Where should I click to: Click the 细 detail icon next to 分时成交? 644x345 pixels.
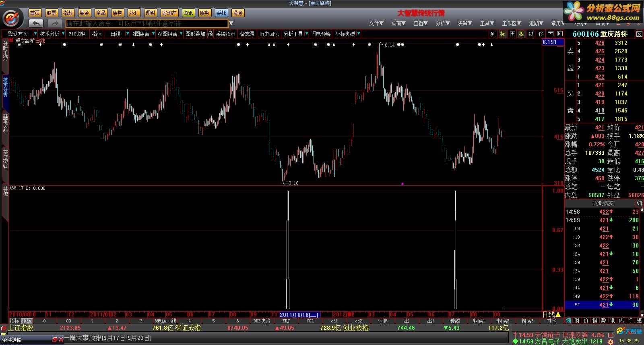pos(639,203)
